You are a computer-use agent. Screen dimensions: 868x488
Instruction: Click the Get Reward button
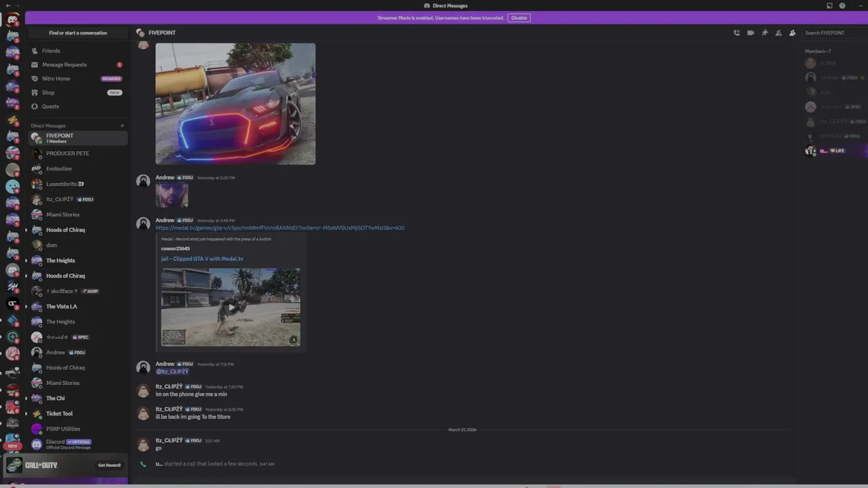[x=109, y=465]
